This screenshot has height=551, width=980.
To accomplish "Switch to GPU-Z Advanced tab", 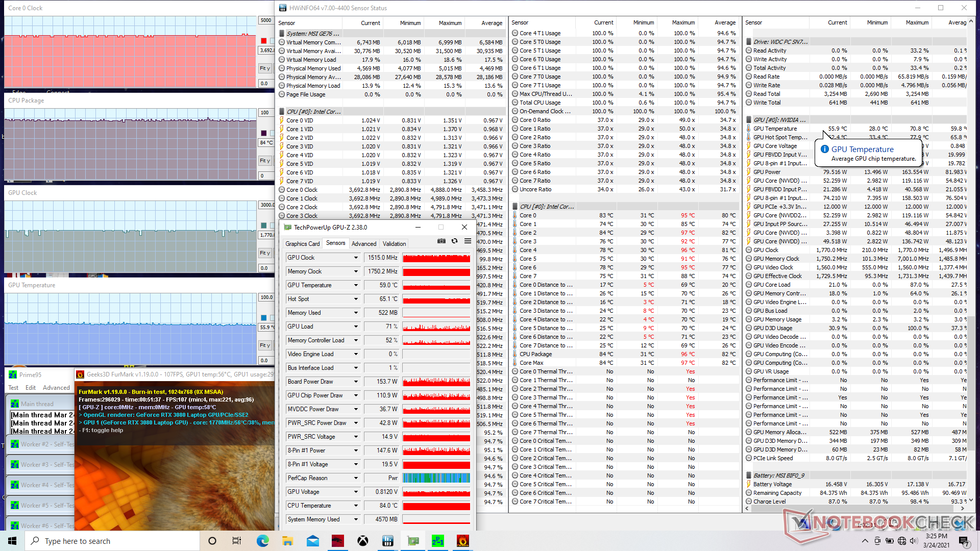I will coord(364,243).
